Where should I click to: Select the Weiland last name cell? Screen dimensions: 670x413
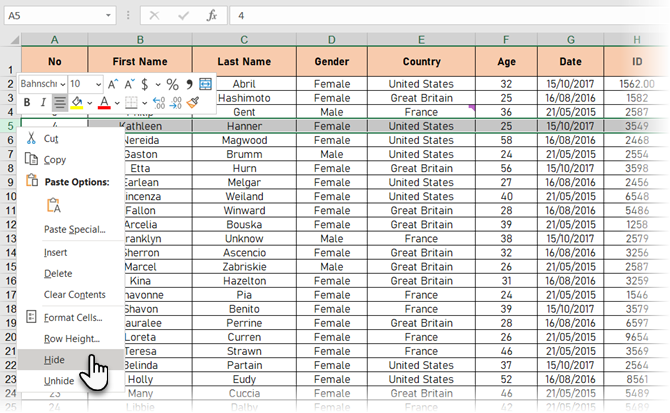[244, 196]
